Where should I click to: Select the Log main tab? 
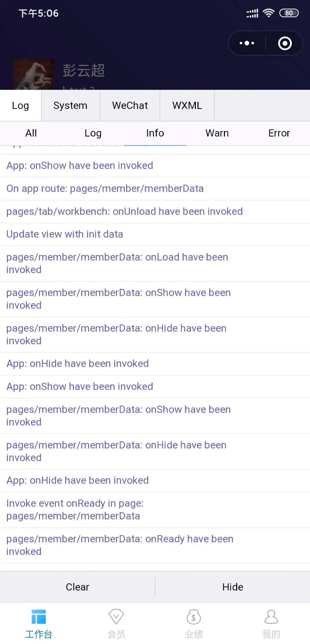20,106
